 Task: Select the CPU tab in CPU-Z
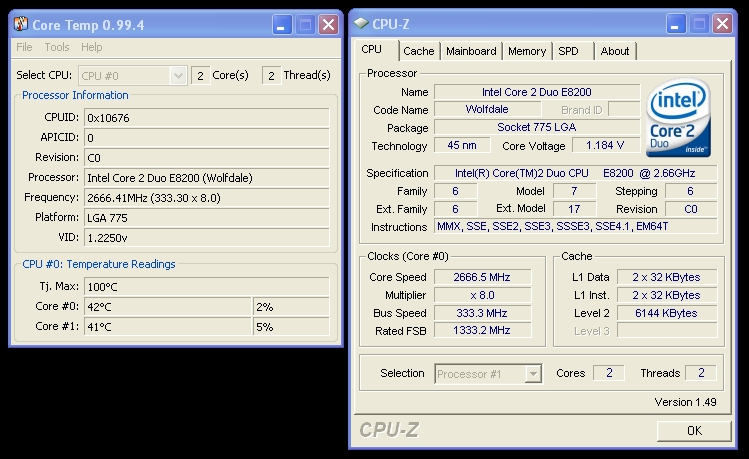(372, 50)
